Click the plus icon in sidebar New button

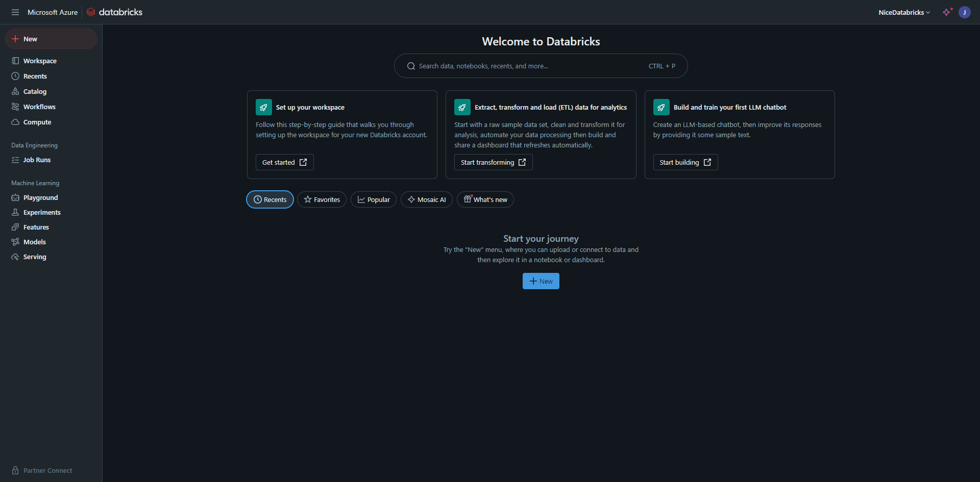click(x=15, y=39)
